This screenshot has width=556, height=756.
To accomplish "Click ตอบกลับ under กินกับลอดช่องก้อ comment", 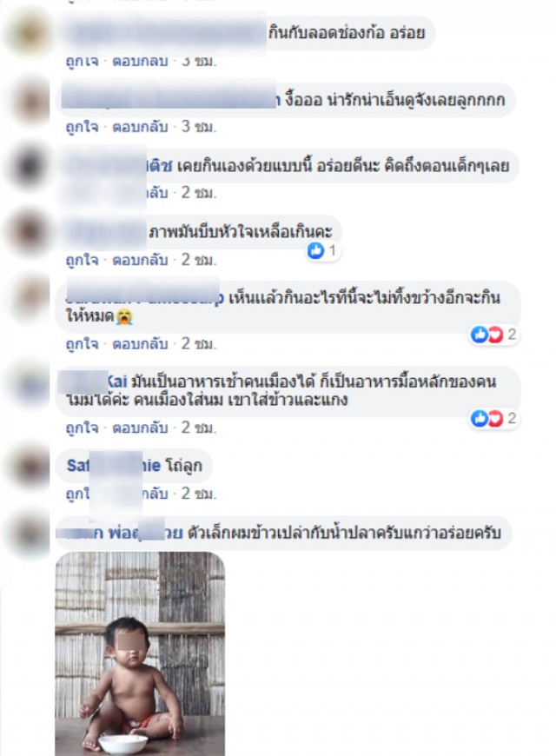I will (140, 62).
